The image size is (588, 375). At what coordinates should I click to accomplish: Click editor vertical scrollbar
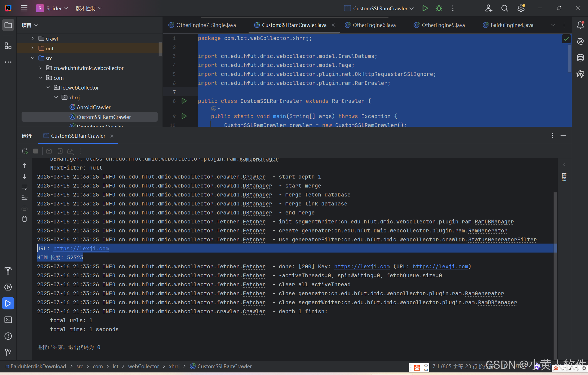569,59
